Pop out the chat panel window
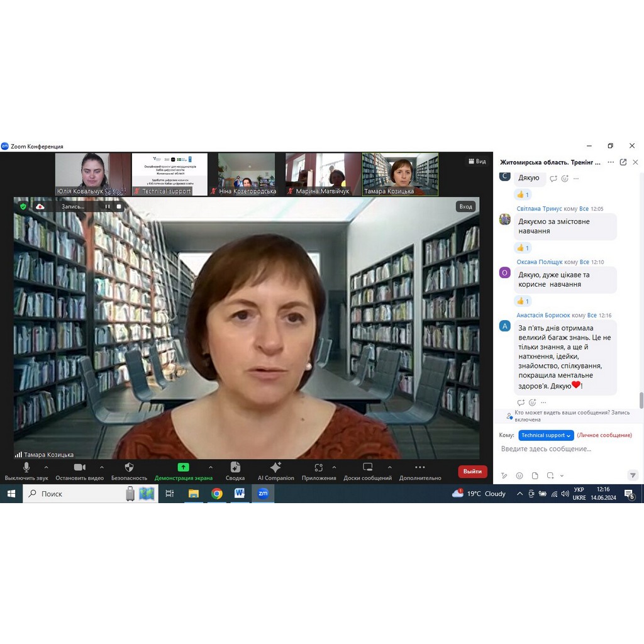The height and width of the screenshot is (644, 644). [623, 162]
